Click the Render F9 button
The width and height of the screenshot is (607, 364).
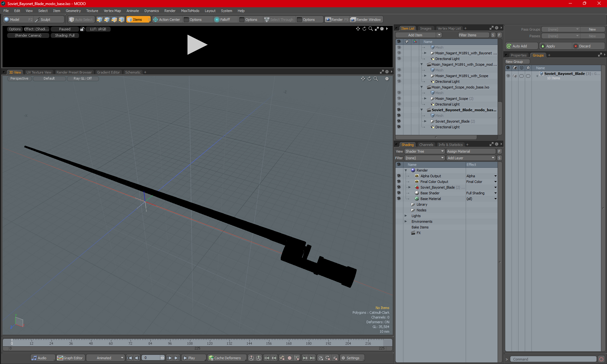(x=337, y=20)
